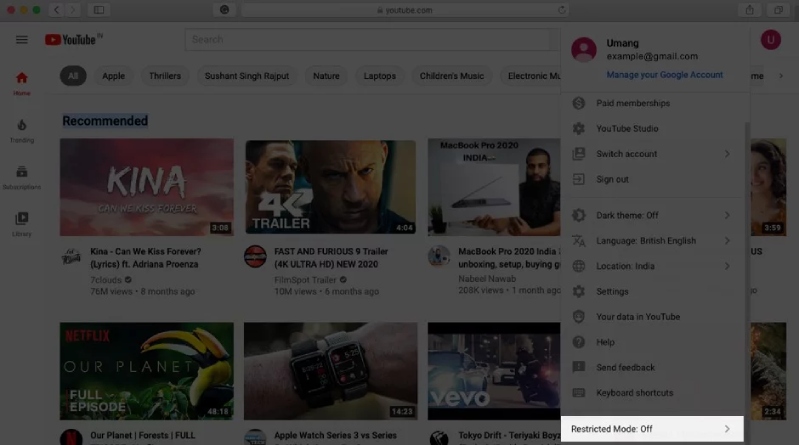Click the Send feedback icon
The height and width of the screenshot is (445, 799).
coord(578,368)
